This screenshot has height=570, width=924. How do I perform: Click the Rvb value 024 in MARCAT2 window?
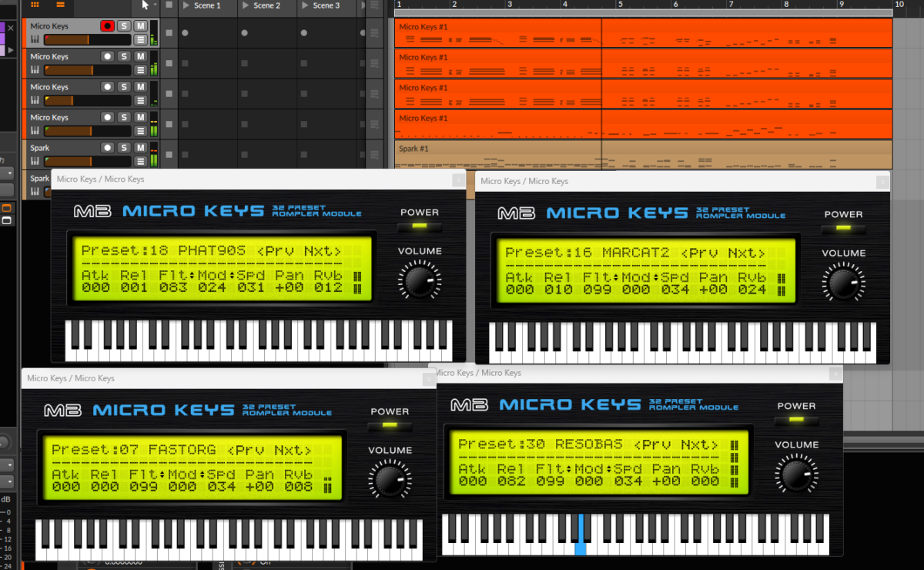coord(752,290)
